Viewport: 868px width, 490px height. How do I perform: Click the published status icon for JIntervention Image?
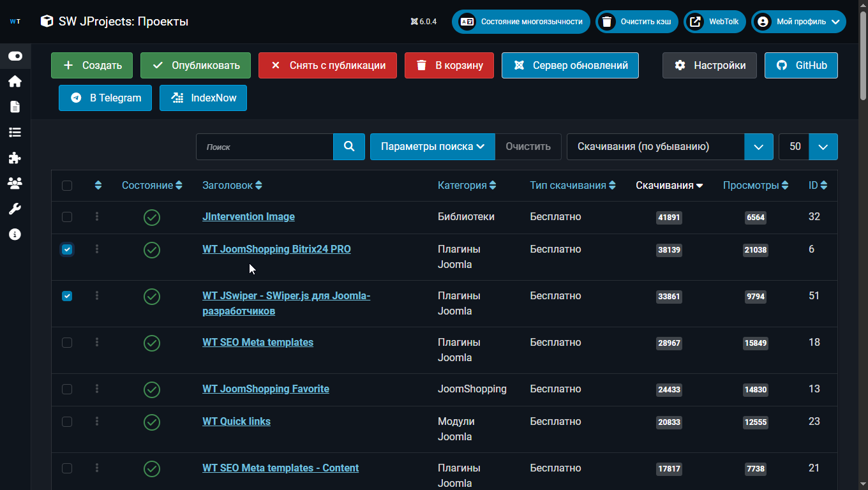click(x=152, y=218)
